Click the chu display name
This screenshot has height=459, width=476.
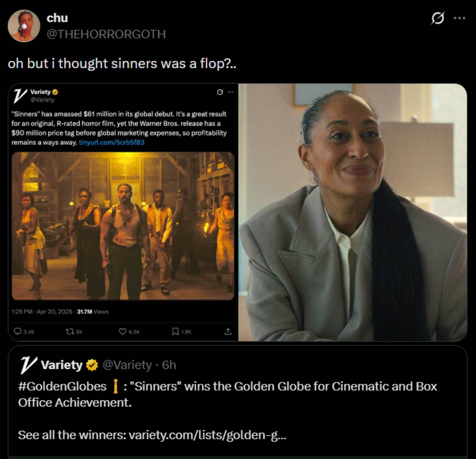coord(57,18)
